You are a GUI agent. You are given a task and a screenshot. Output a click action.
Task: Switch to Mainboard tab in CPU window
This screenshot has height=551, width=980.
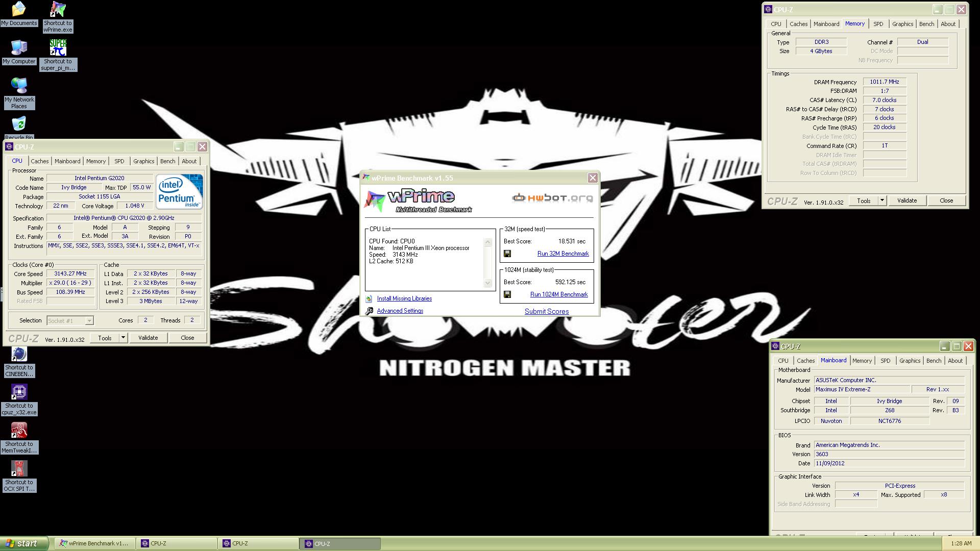[67, 161]
